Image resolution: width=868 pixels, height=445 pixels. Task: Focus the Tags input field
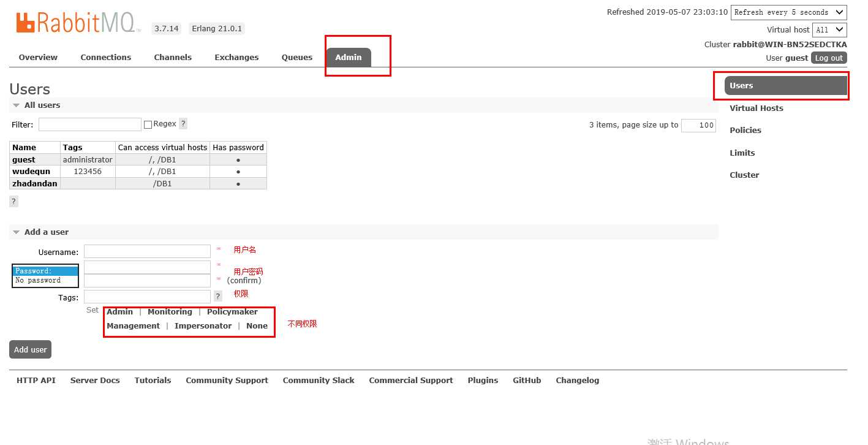(x=147, y=297)
